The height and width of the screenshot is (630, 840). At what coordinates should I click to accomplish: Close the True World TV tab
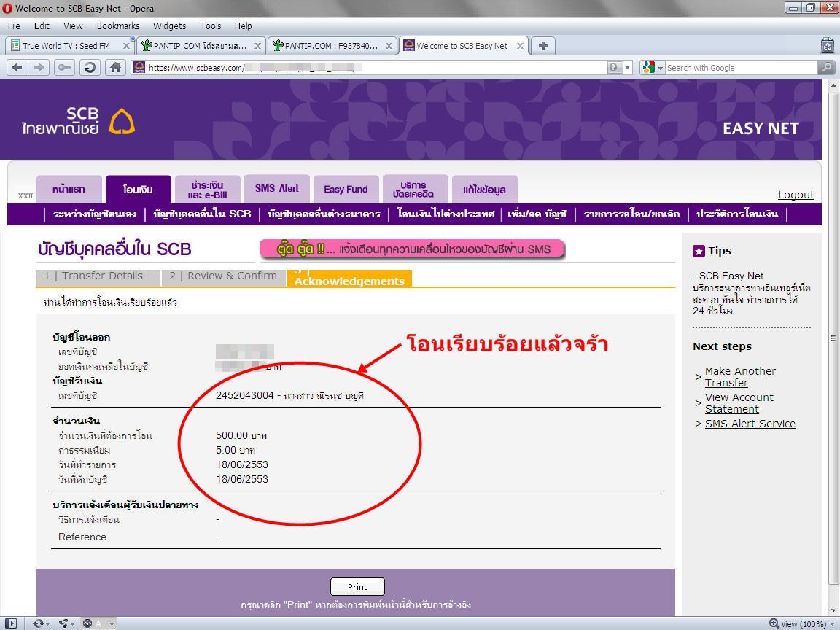[x=126, y=46]
